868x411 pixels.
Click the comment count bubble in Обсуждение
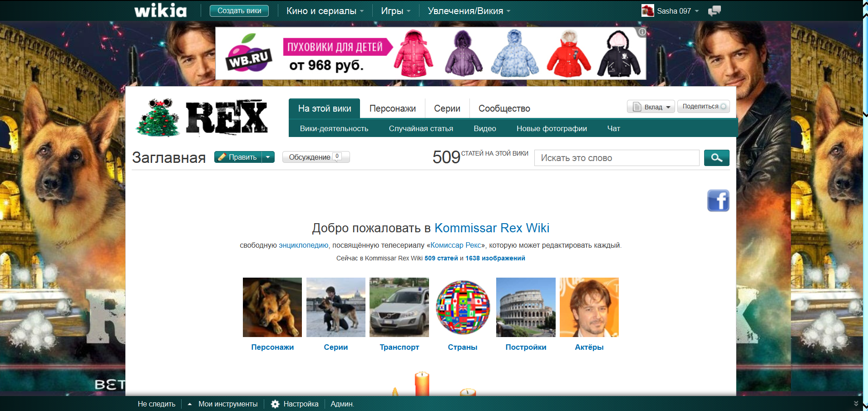pos(337,157)
